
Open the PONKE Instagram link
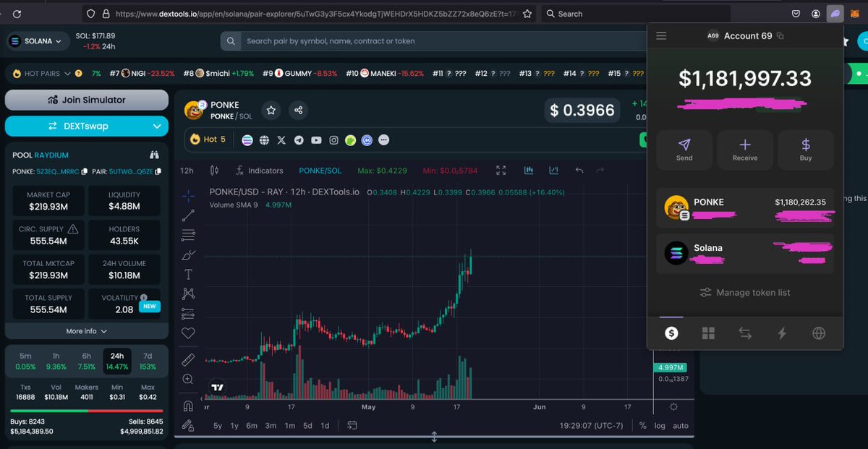click(333, 140)
